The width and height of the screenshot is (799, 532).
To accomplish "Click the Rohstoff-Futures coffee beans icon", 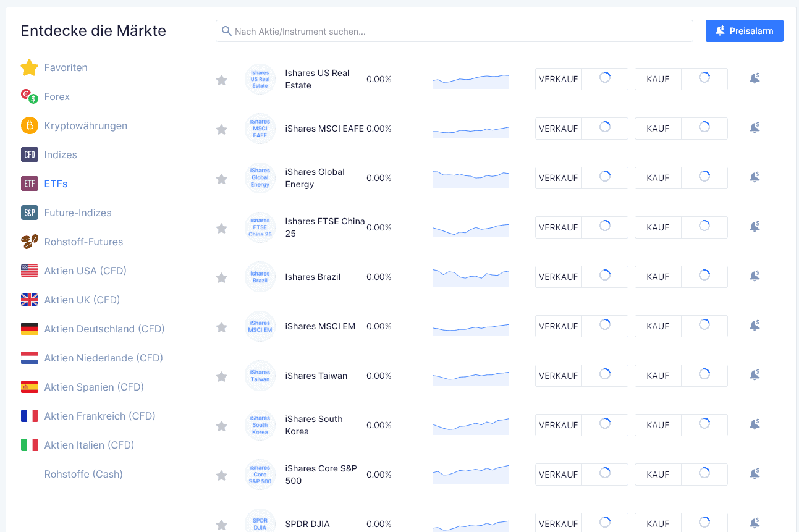I will pyautogui.click(x=30, y=242).
